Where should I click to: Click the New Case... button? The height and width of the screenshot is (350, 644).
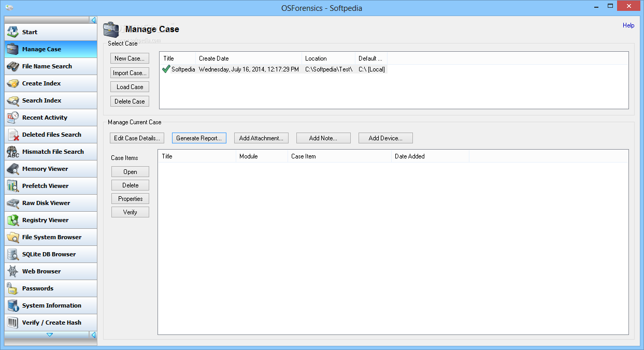130,59
